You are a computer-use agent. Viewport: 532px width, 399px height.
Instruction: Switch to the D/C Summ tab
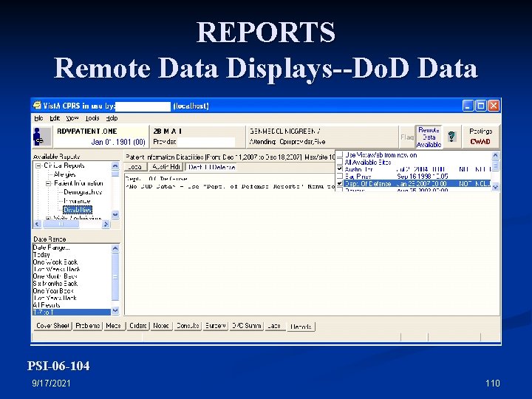pos(247,326)
